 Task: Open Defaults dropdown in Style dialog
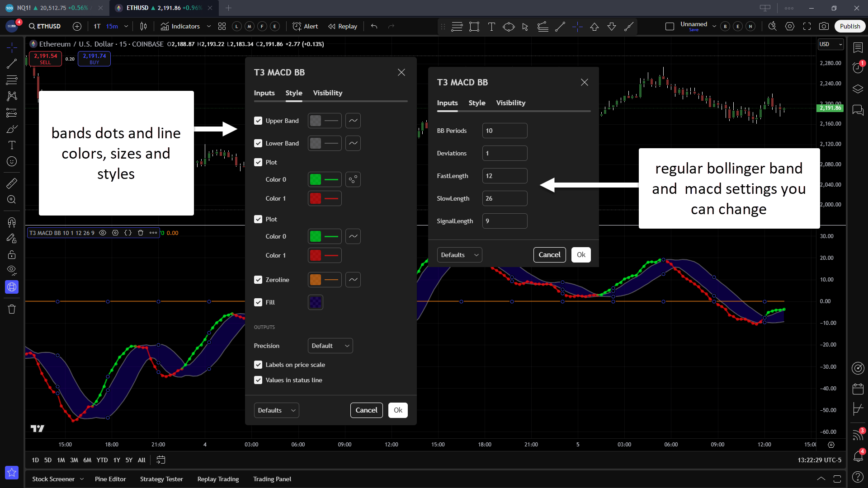(276, 410)
